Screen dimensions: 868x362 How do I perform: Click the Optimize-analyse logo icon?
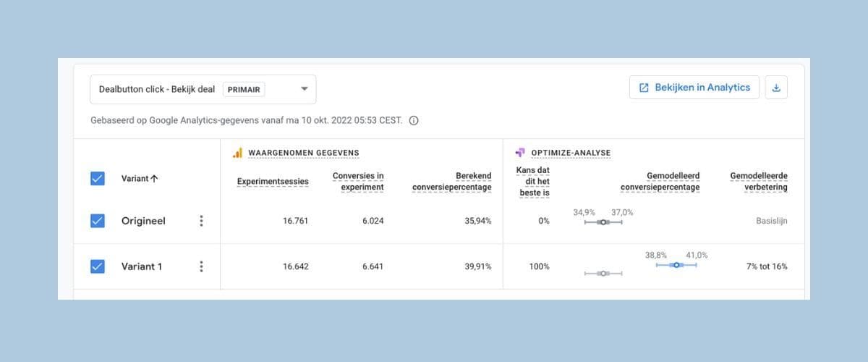[519, 153]
